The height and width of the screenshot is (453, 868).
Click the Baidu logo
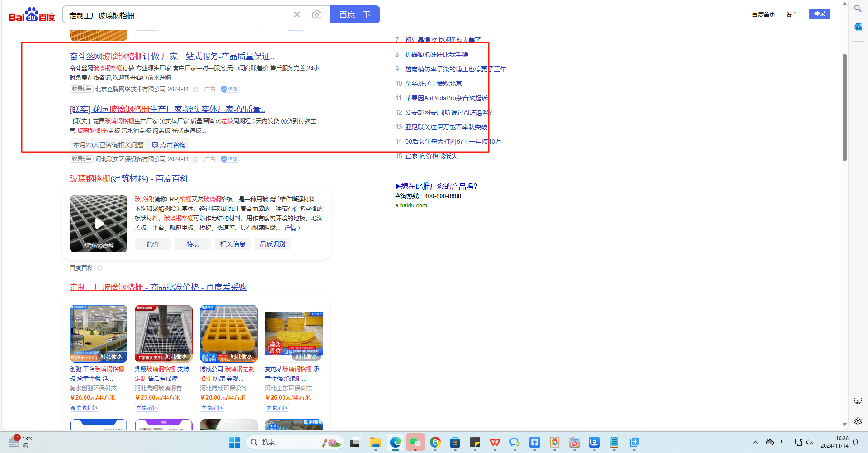tap(32, 15)
